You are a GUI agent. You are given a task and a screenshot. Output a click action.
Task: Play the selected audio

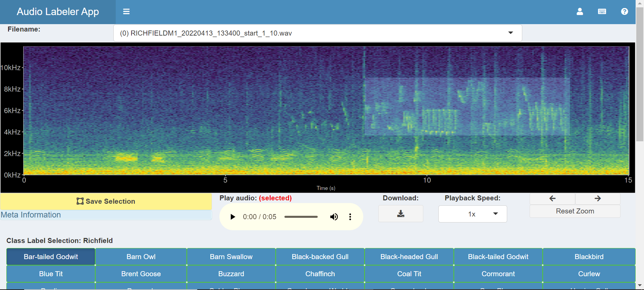[232, 217]
